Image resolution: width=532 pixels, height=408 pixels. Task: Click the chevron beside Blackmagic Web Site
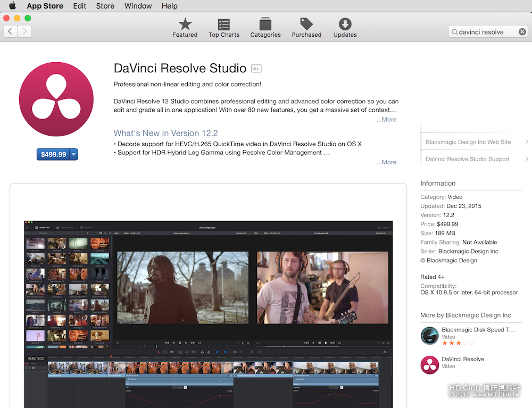(x=527, y=142)
